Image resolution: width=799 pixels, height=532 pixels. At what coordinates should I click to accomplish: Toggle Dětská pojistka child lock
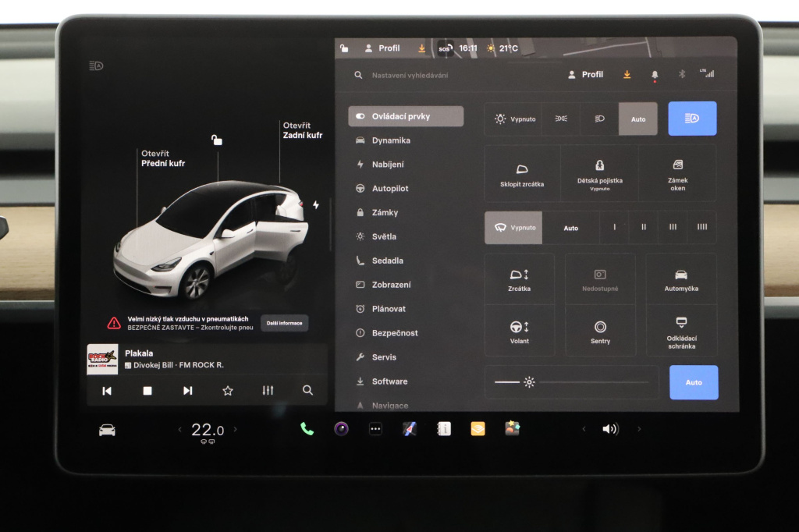pyautogui.click(x=600, y=174)
